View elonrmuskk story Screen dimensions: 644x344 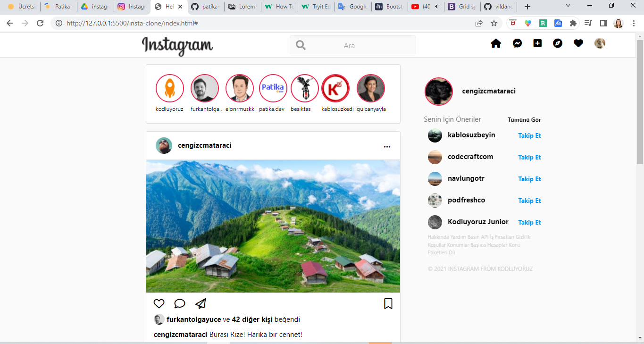[240, 88]
